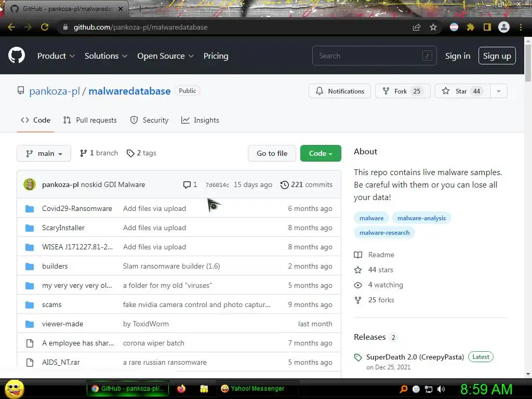The width and height of the screenshot is (532, 399).
Task: Fork the repository with Fork button
Action: coord(403,91)
